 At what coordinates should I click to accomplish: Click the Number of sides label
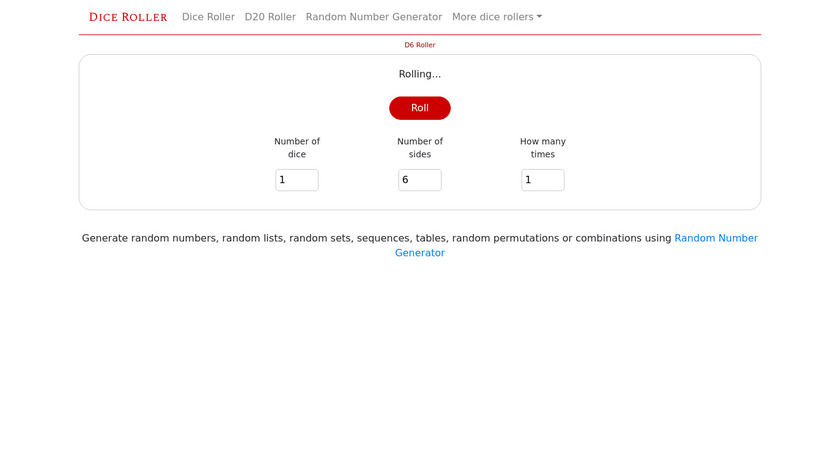pos(420,148)
